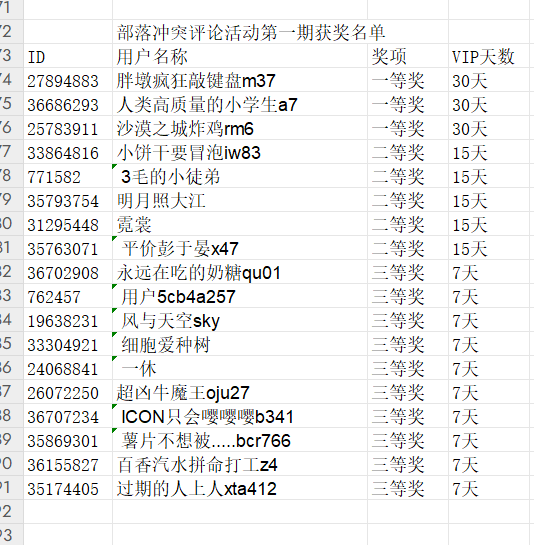
Task: Select the 用户名称 header cell
Action: [240, 56]
